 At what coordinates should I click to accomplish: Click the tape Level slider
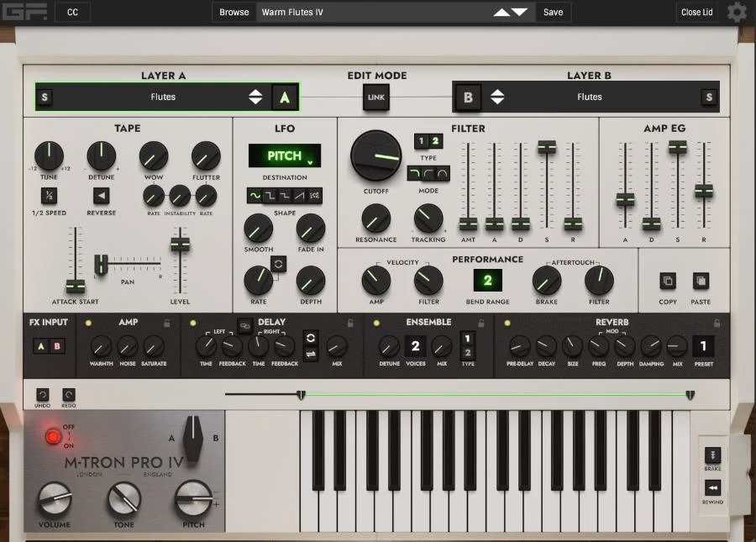tap(181, 245)
